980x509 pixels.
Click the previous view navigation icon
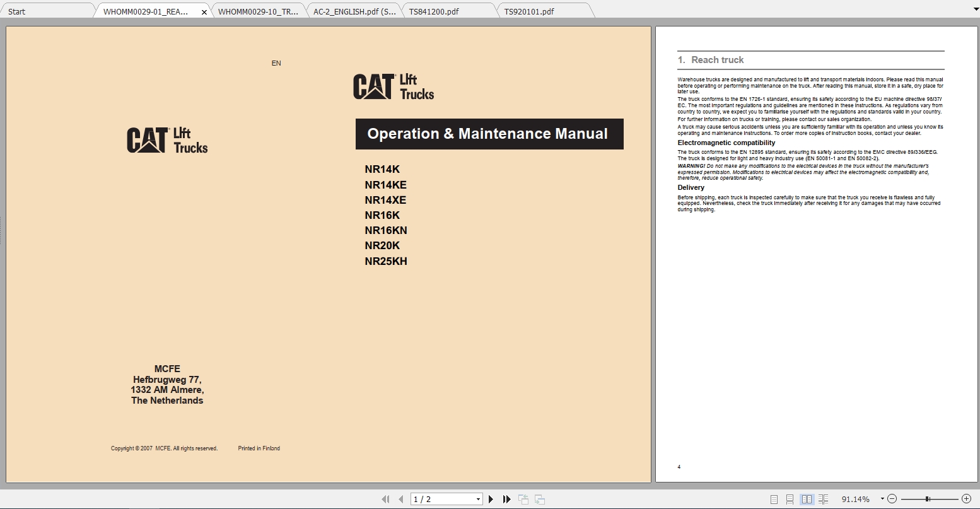click(x=523, y=498)
